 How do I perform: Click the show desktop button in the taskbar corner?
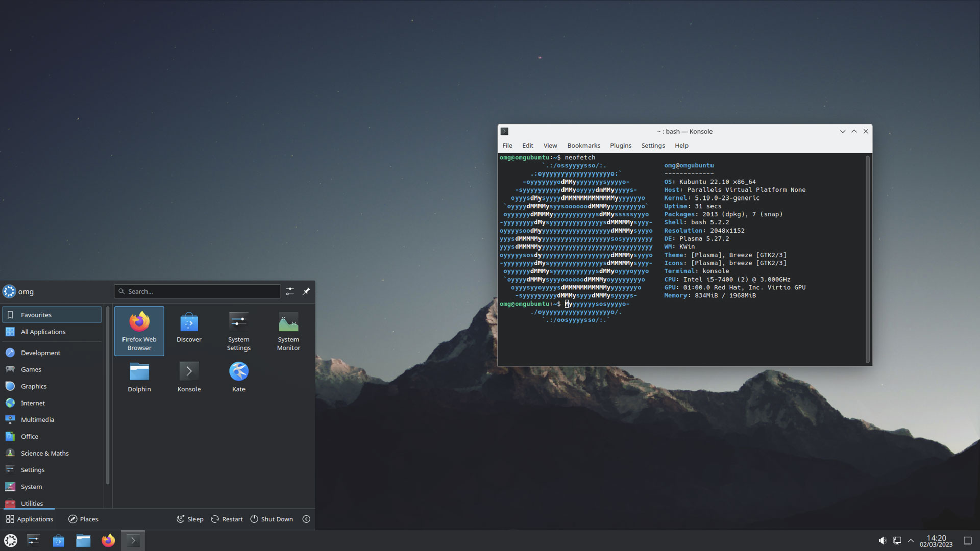coord(967,541)
